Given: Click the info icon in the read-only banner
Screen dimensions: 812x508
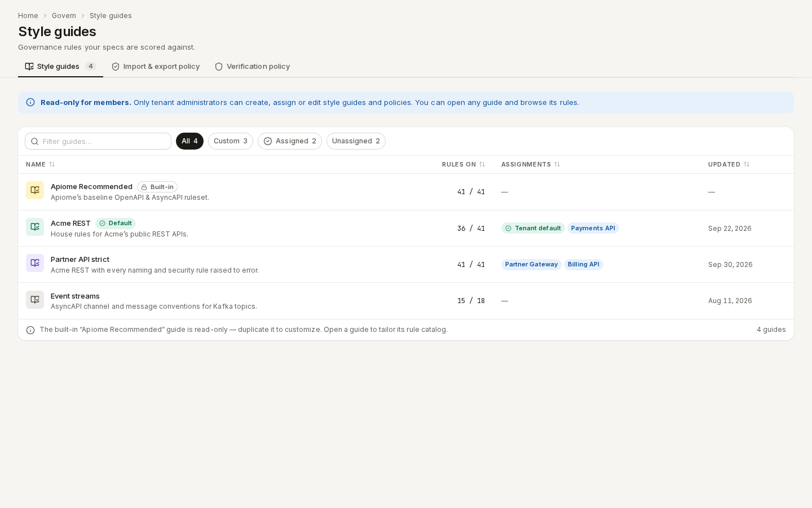Looking at the screenshot, I should point(30,102).
